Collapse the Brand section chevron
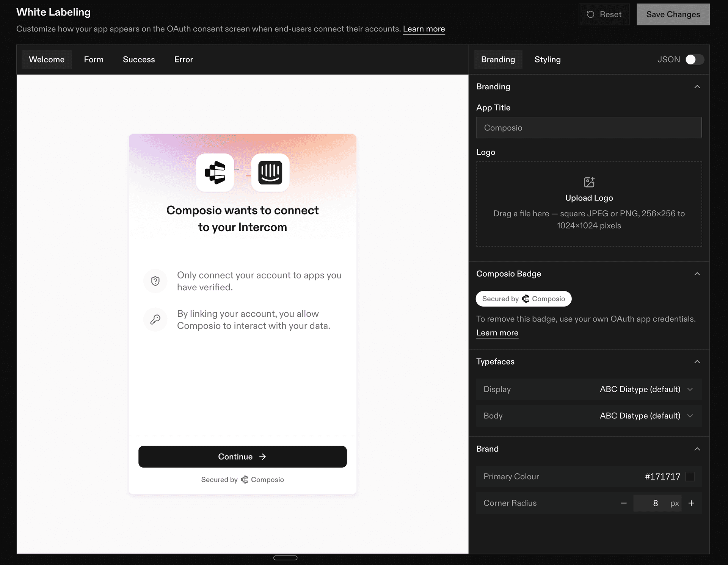This screenshot has height=565, width=728. tap(697, 449)
